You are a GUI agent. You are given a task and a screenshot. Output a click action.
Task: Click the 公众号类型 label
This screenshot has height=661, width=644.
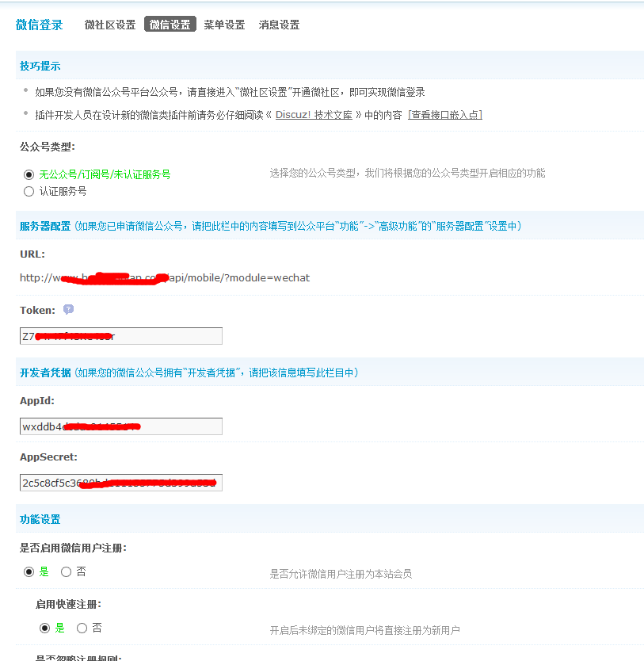coord(48,147)
